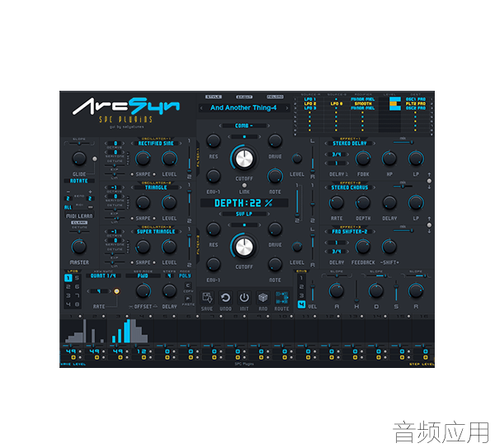Choose next filter type after Comb -

coord(268,125)
